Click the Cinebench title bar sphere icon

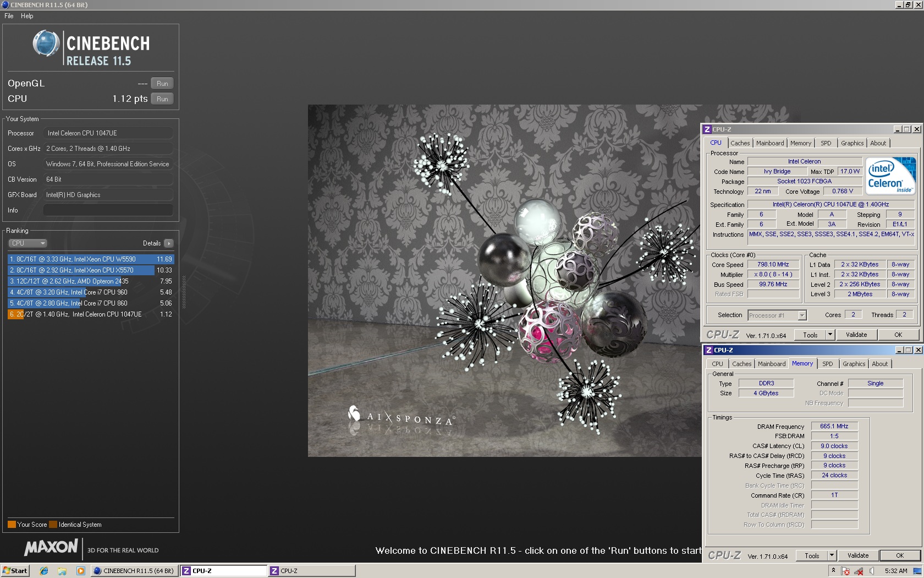[5, 4]
